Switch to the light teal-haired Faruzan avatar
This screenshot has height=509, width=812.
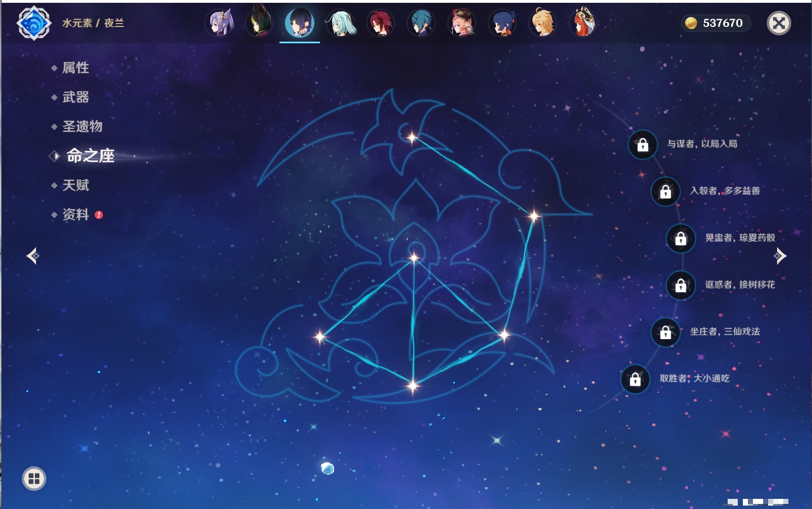pyautogui.click(x=341, y=23)
